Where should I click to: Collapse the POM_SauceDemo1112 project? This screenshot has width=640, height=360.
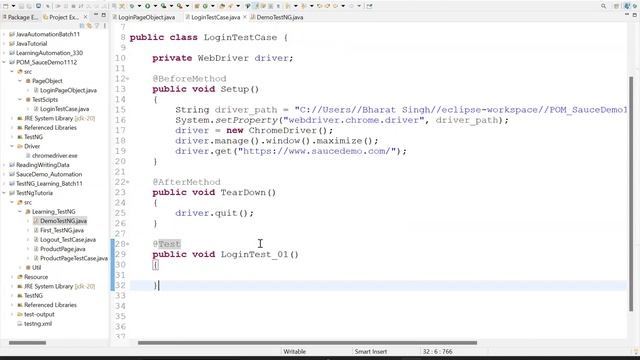[4, 62]
